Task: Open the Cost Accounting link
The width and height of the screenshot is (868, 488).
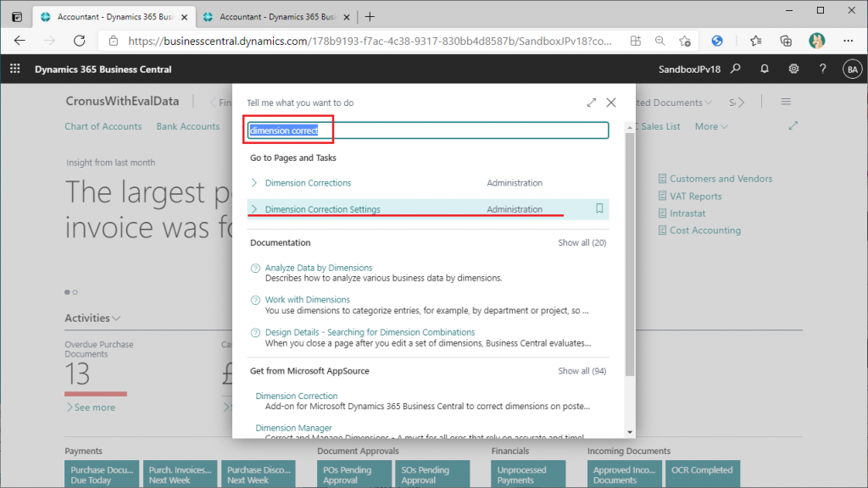Action: pyautogui.click(x=704, y=230)
